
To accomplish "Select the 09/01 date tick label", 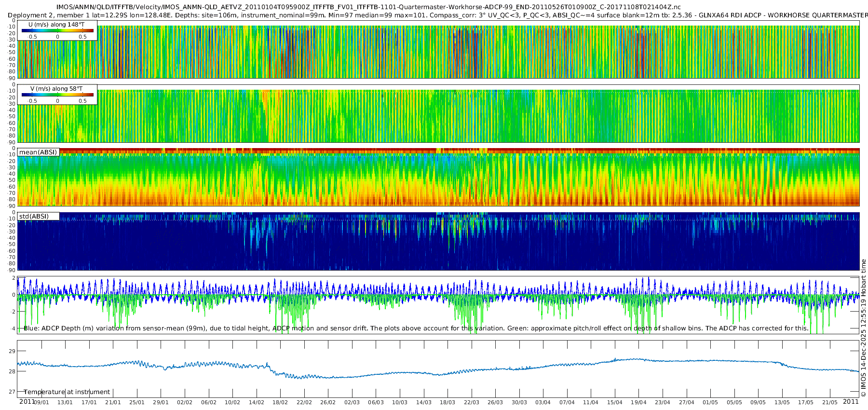I will (41, 403).
